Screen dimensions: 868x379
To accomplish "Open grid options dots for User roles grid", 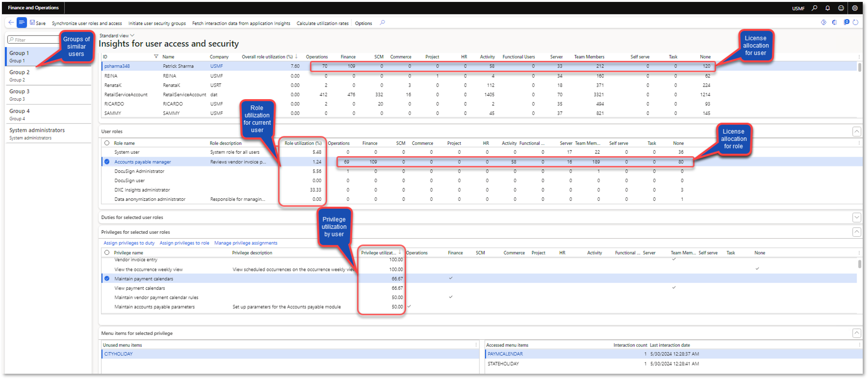I will click(x=859, y=143).
